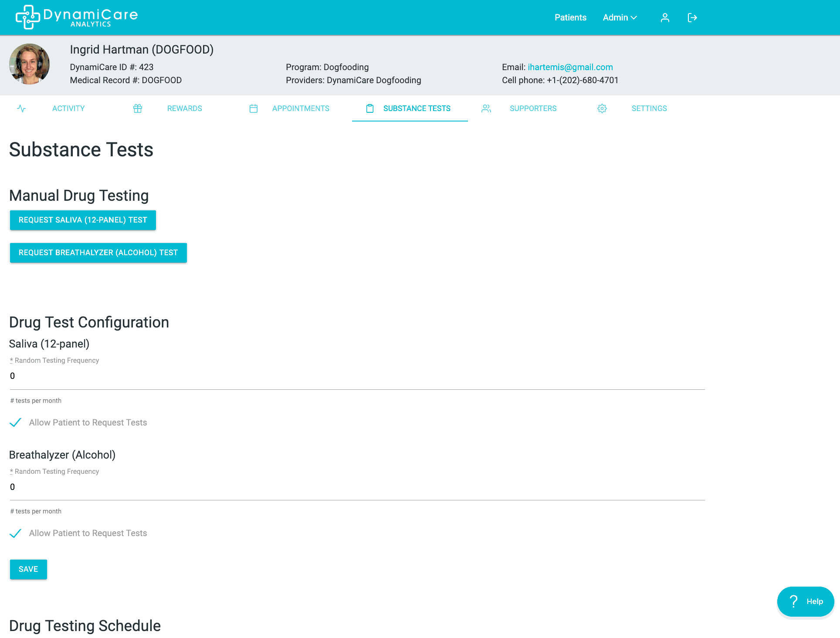Focus Breathalyzer Random Testing Frequency field

coord(357,487)
